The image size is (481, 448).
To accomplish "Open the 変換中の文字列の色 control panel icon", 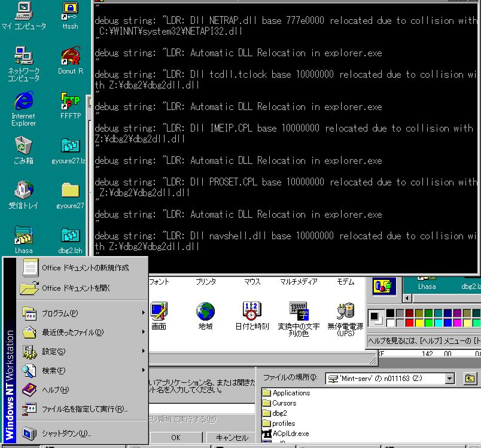I will (x=299, y=319).
